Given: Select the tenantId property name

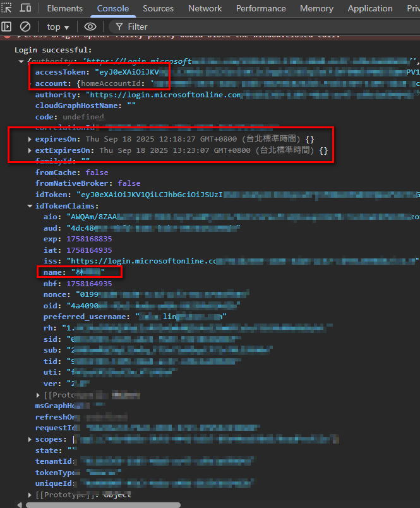Looking at the screenshot, I should [54, 461].
